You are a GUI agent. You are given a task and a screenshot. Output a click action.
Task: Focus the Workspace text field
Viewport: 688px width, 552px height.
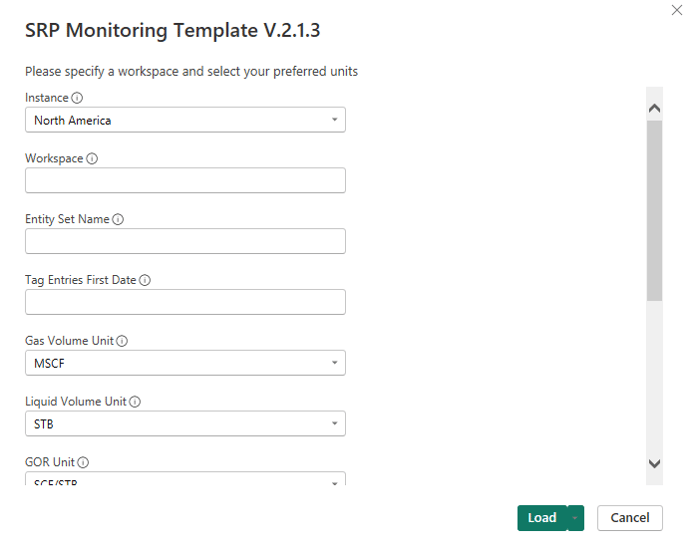(185, 180)
